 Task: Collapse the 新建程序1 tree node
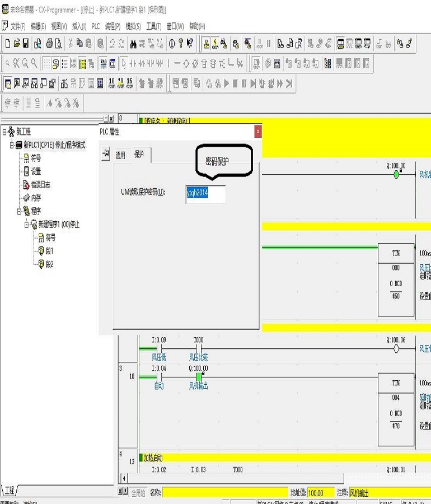coord(26,225)
